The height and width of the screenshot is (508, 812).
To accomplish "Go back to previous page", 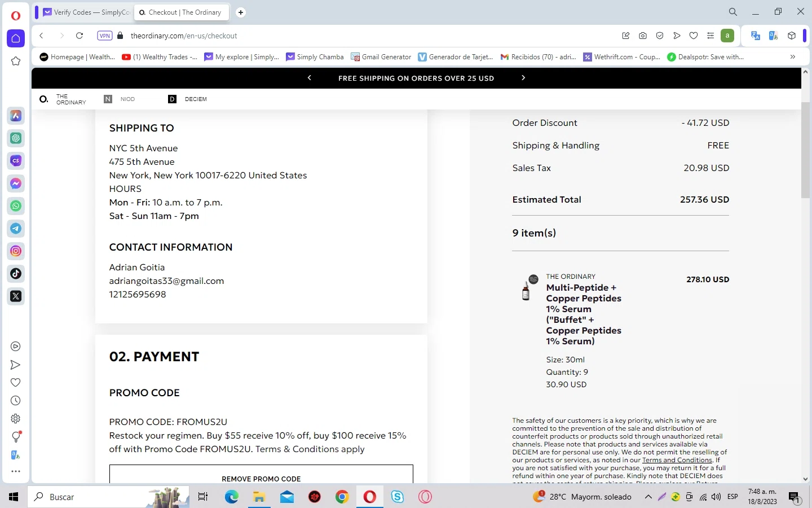I will coord(41,36).
